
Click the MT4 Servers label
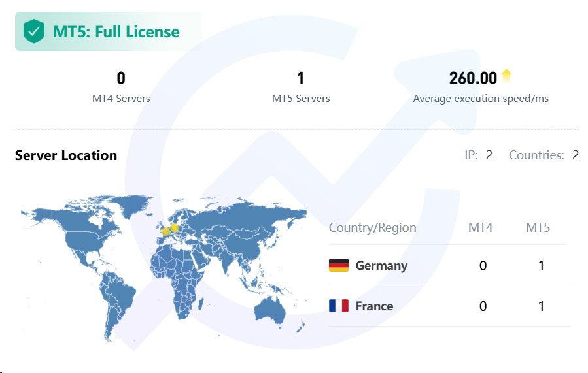point(121,99)
